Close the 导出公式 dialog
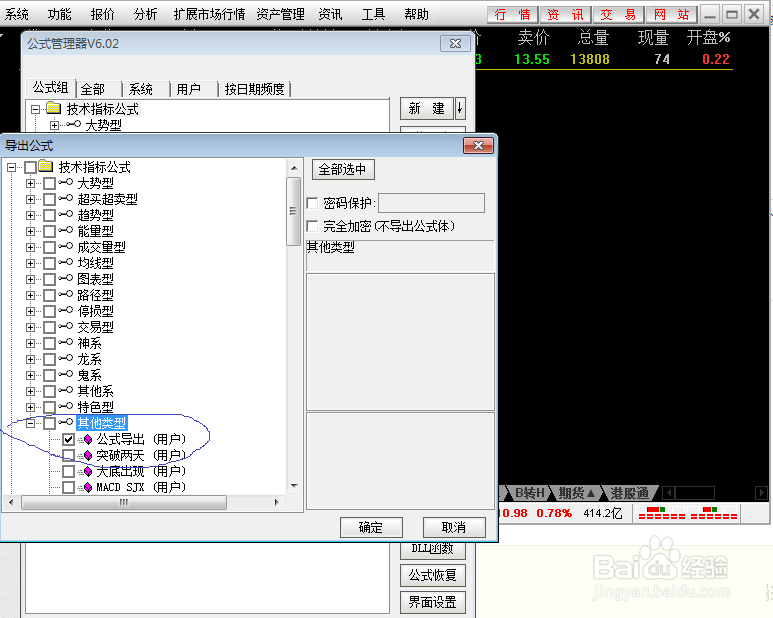 (x=478, y=145)
